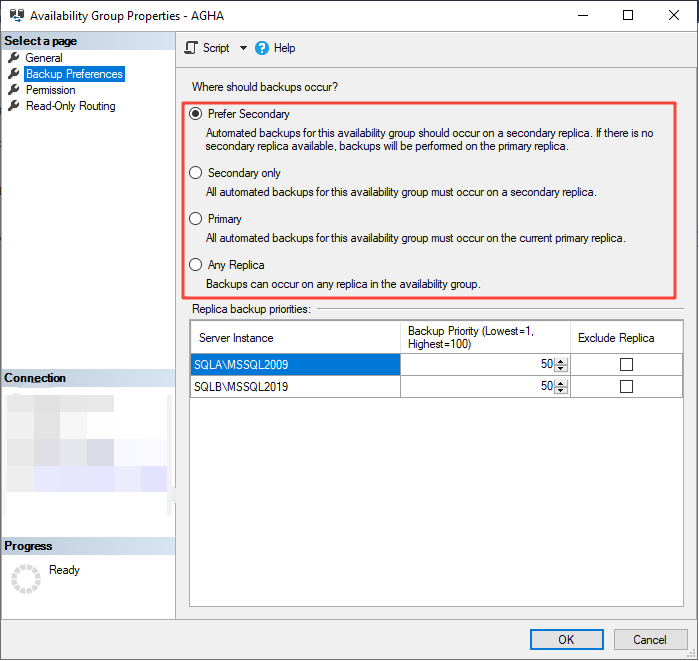Click the Availability Group title bar icon

click(x=17, y=16)
